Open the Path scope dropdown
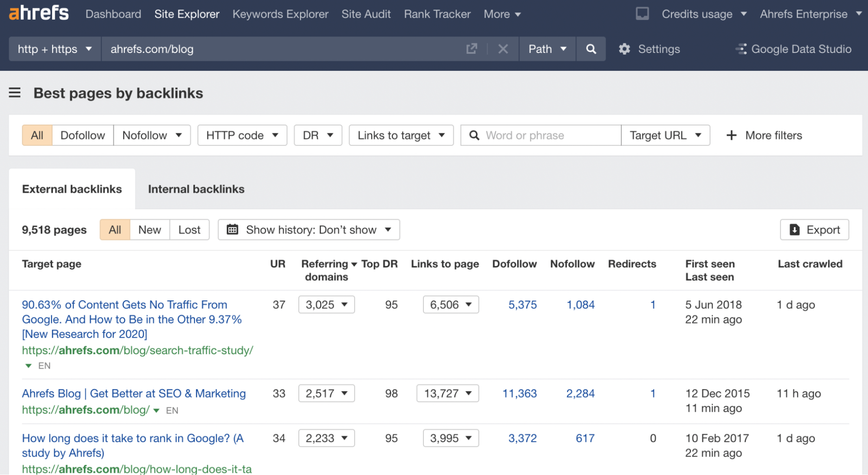The height and width of the screenshot is (475, 868). [x=547, y=49]
